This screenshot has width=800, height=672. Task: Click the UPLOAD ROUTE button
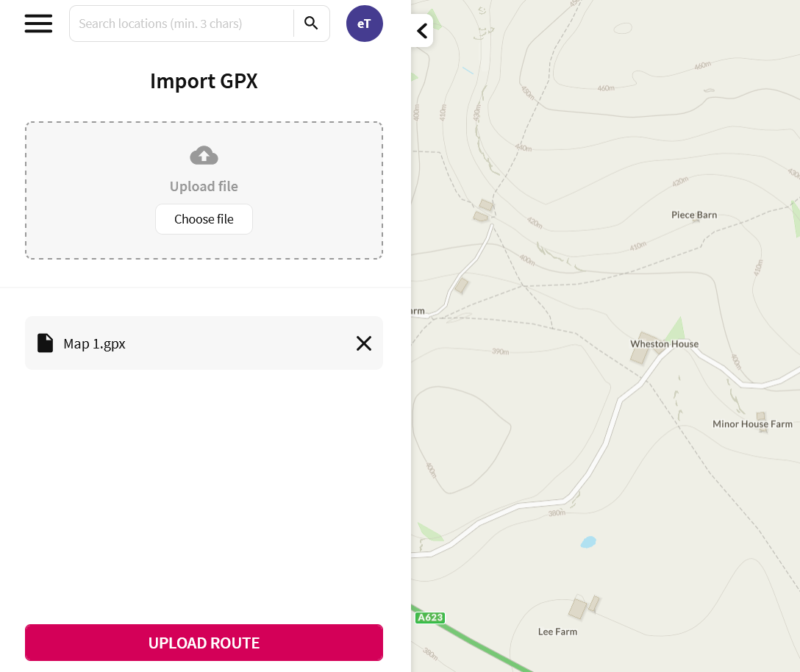tap(204, 643)
